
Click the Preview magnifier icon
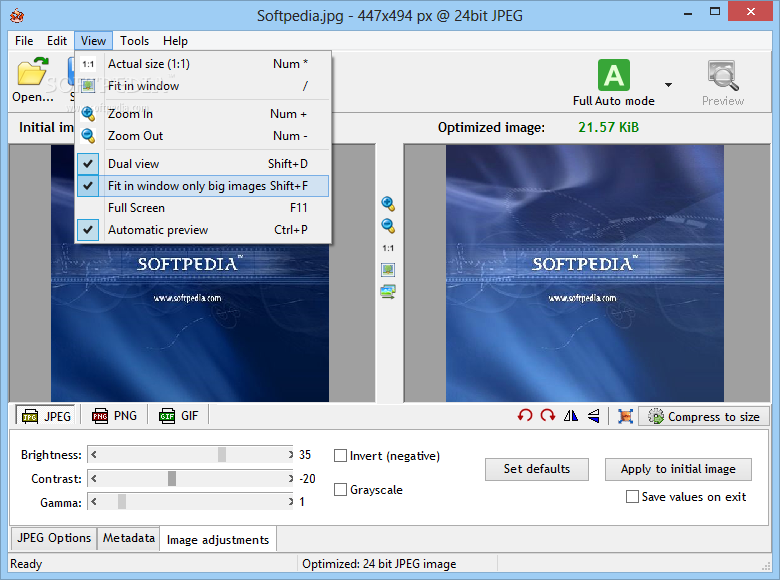tap(722, 75)
